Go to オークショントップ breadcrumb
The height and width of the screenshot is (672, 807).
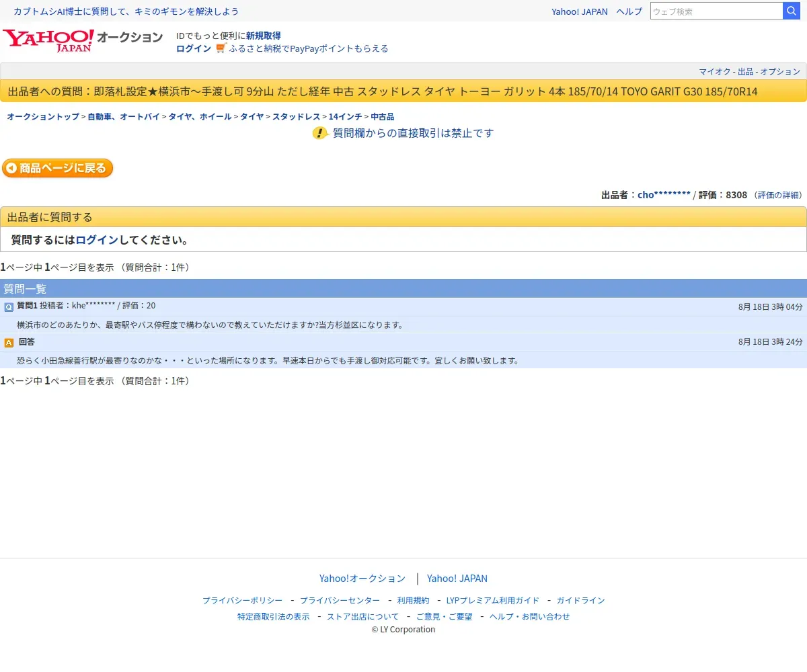43,116
